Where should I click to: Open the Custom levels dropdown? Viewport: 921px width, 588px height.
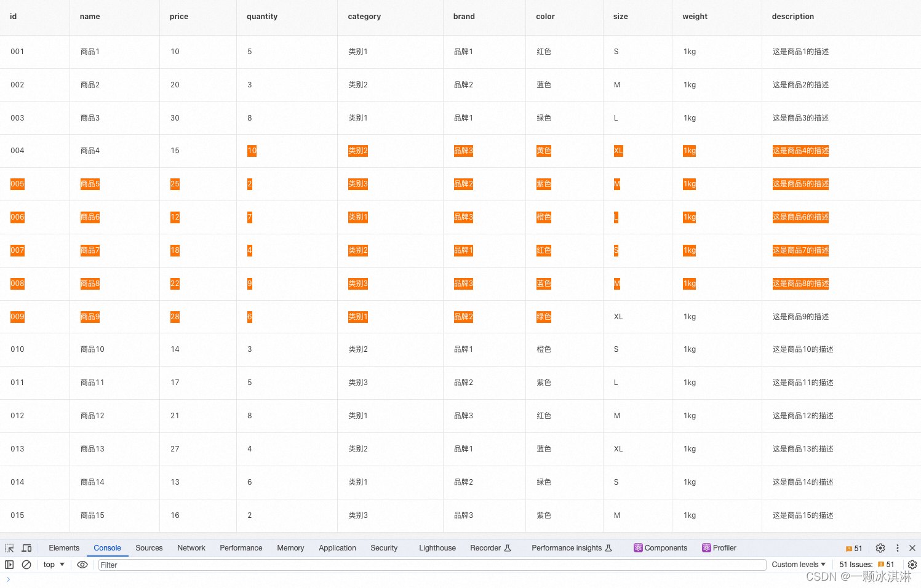click(x=799, y=565)
